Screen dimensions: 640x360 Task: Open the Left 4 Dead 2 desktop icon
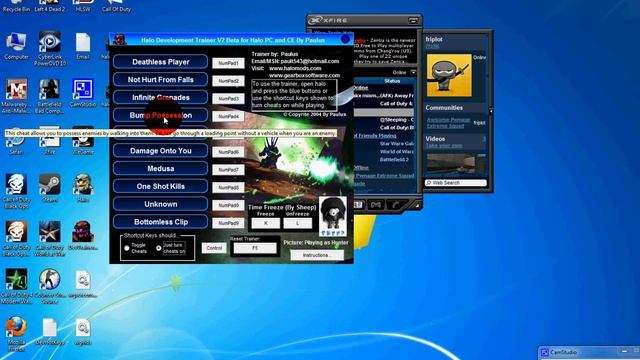(x=49, y=6)
